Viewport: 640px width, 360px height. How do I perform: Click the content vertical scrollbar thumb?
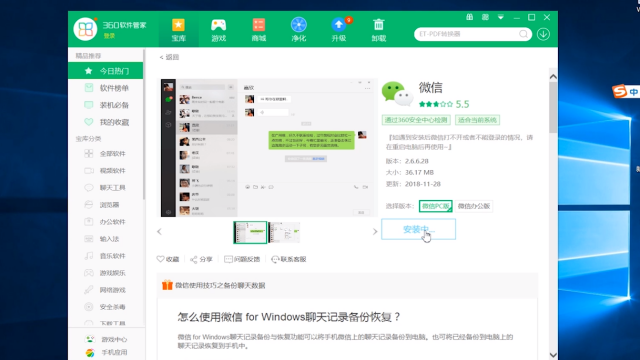[553, 107]
